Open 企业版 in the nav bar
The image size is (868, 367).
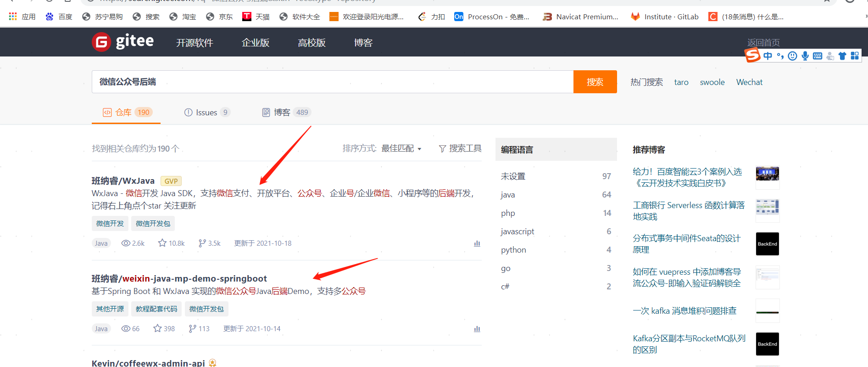(x=256, y=43)
